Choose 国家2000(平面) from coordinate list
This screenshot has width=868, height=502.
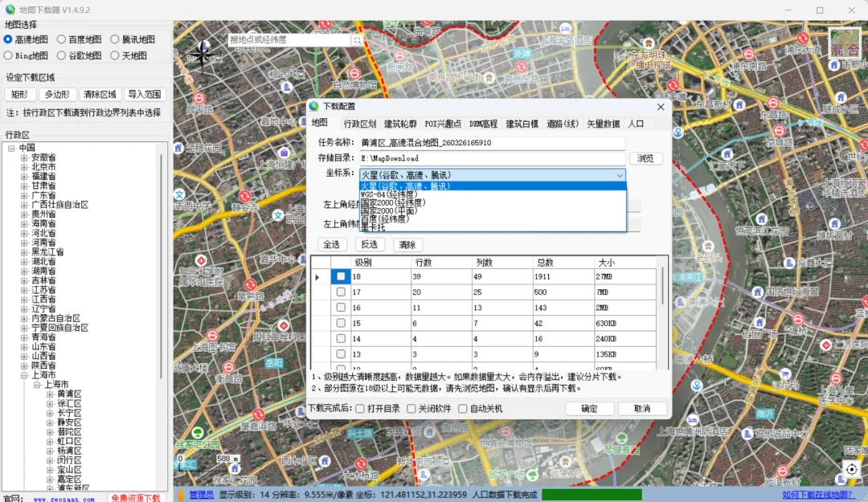click(493, 211)
